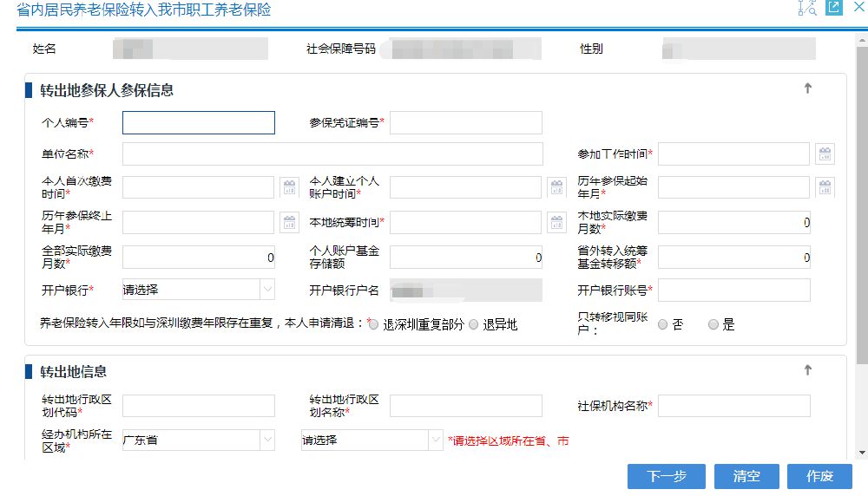The image size is (868, 496).
Task: Open calendar for 本人首次缴费时间
Action: [x=289, y=187]
